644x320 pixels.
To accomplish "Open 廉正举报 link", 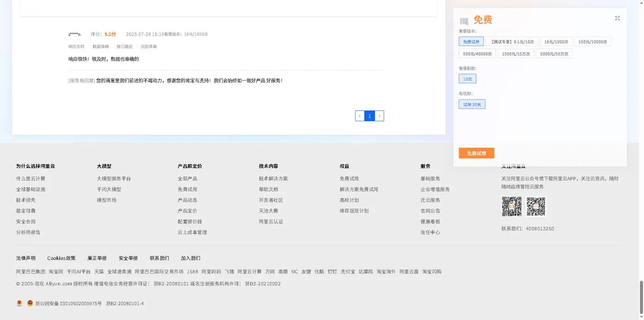I will point(97,258).
